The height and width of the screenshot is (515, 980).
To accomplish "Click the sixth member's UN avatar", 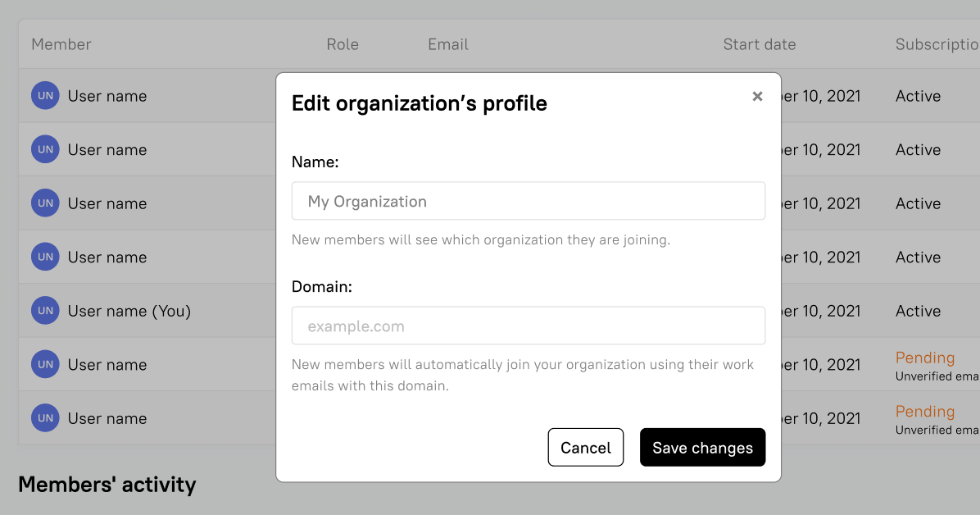I will pos(45,364).
